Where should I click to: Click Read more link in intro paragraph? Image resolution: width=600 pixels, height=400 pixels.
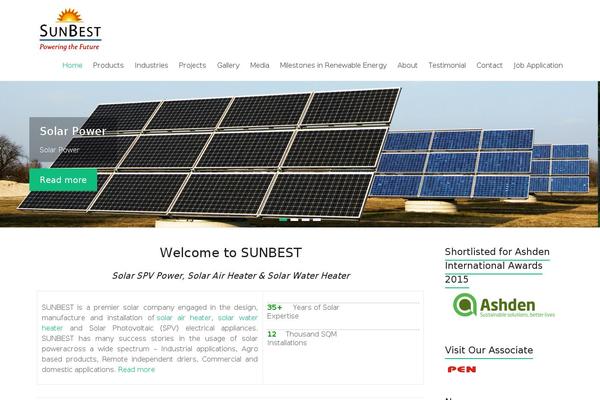pos(136,369)
